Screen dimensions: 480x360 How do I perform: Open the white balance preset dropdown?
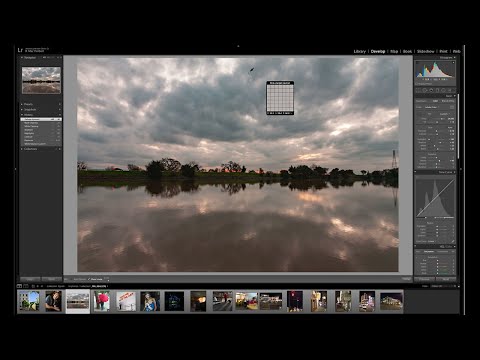coord(444,114)
